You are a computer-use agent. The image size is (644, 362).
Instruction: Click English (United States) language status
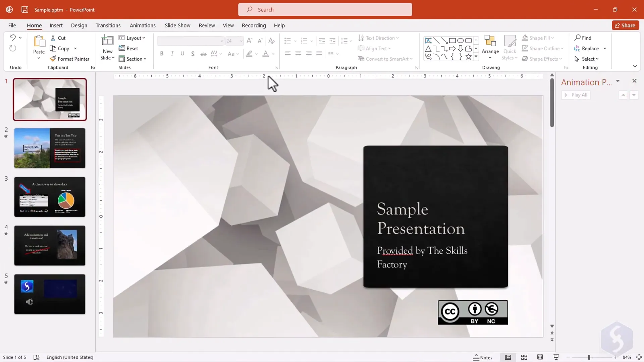click(x=70, y=357)
